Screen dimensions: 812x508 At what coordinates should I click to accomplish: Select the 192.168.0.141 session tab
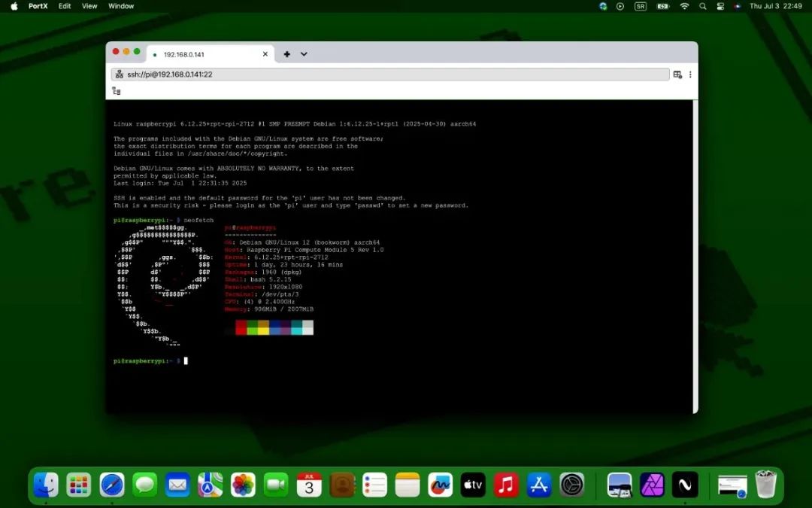click(211, 54)
